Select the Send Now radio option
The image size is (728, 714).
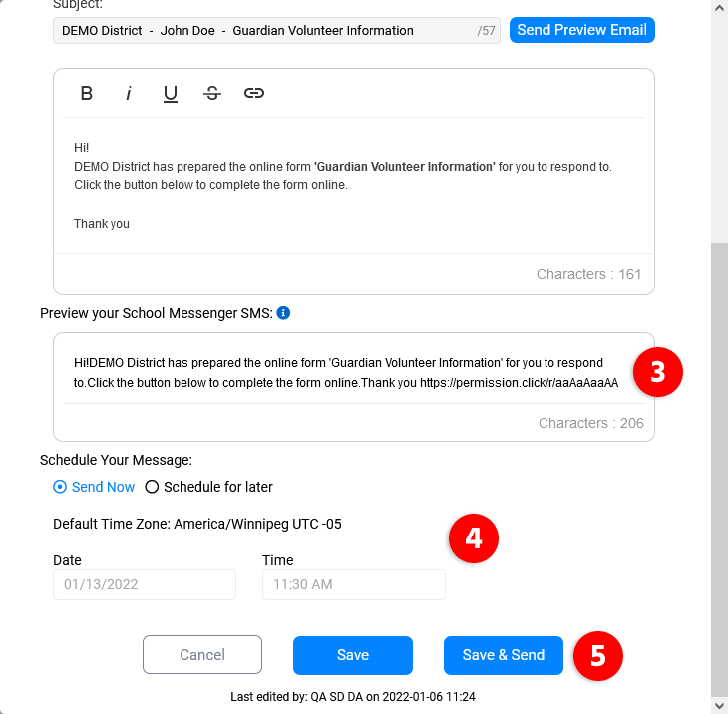[x=60, y=487]
